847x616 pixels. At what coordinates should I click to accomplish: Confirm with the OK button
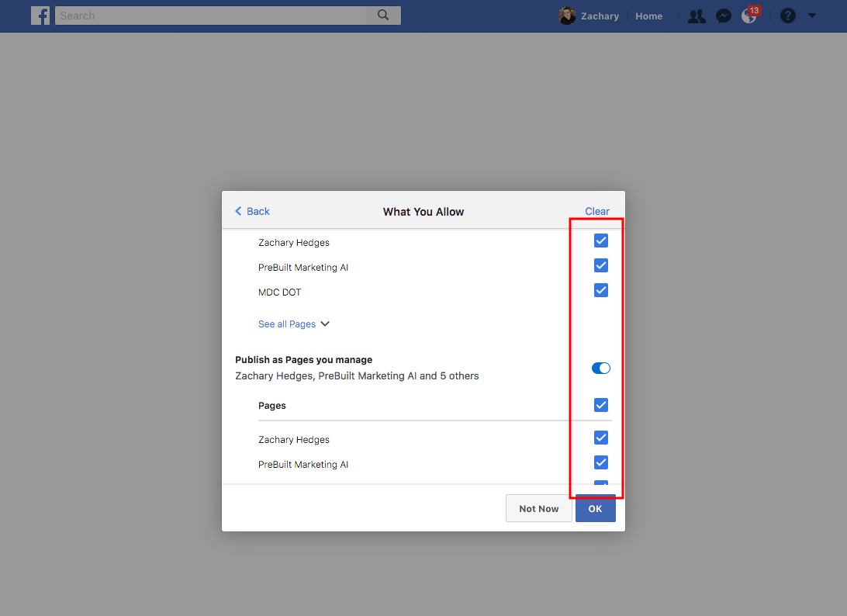click(595, 508)
